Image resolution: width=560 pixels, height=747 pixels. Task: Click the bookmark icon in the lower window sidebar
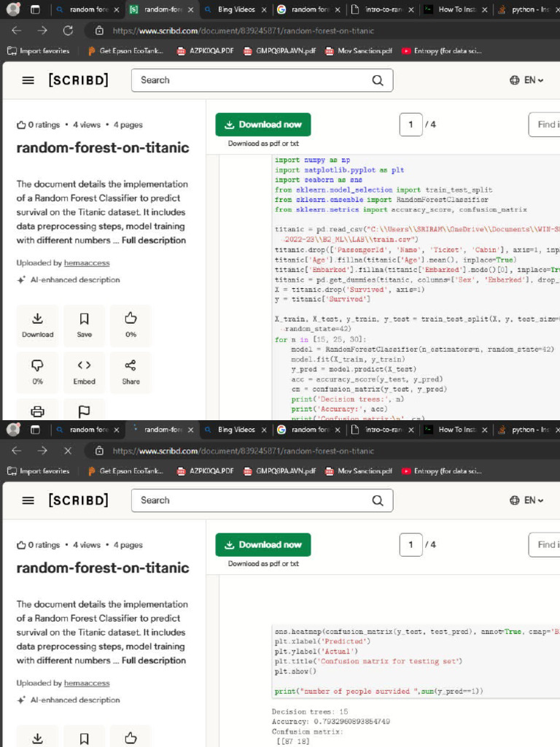[x=85, y=738]
